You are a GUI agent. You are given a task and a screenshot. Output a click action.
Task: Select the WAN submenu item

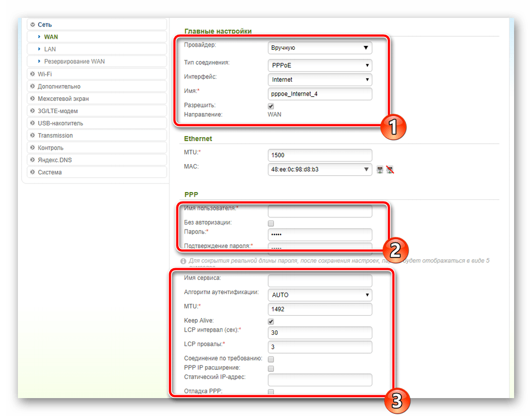click(x=97, y=36)
